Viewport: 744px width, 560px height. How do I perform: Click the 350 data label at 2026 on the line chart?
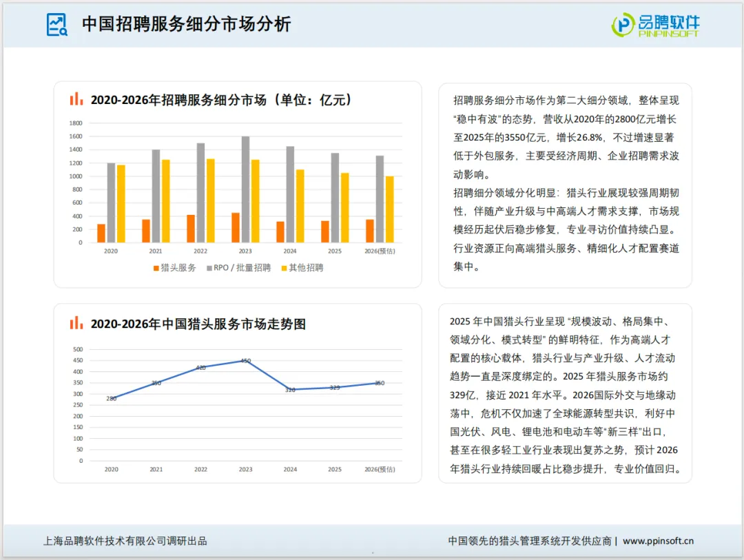click(380, 383)
